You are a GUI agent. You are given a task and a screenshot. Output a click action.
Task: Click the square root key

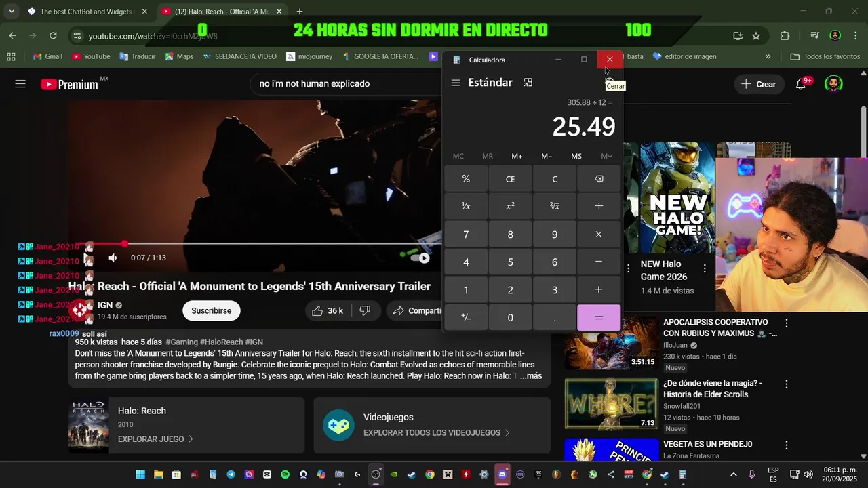(555, 206)
